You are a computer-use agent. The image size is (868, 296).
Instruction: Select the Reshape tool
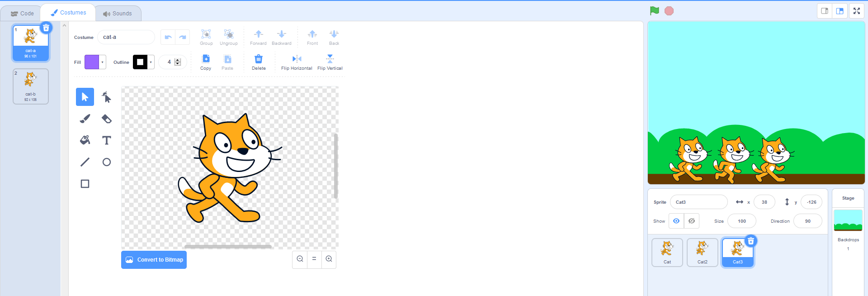107,97
